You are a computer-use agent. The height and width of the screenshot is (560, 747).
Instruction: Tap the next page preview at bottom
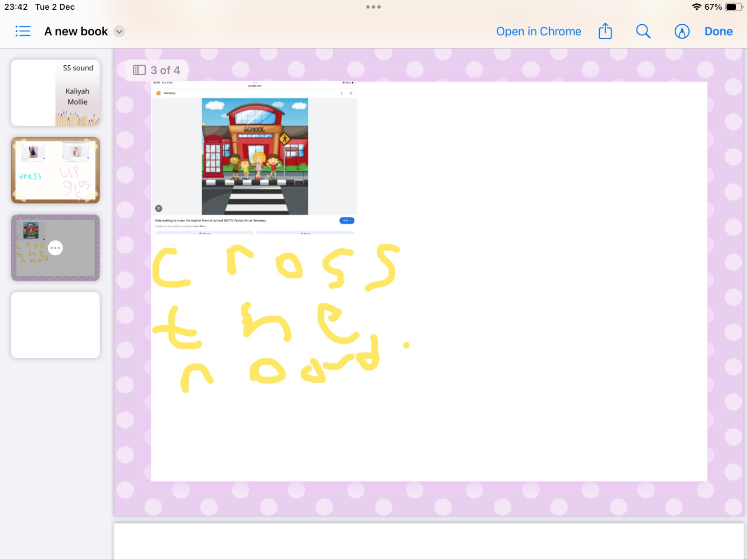tap(429, 541)
